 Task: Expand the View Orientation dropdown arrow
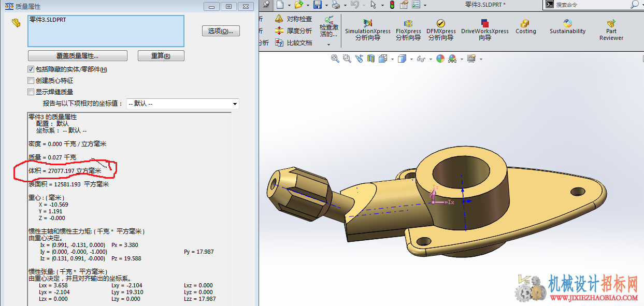[x=391, y=59]
